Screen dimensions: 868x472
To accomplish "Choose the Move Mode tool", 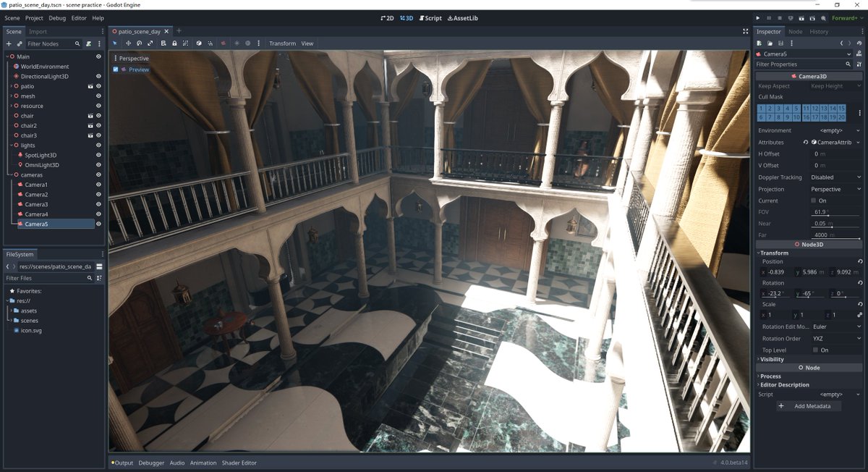I will (128, 43).
